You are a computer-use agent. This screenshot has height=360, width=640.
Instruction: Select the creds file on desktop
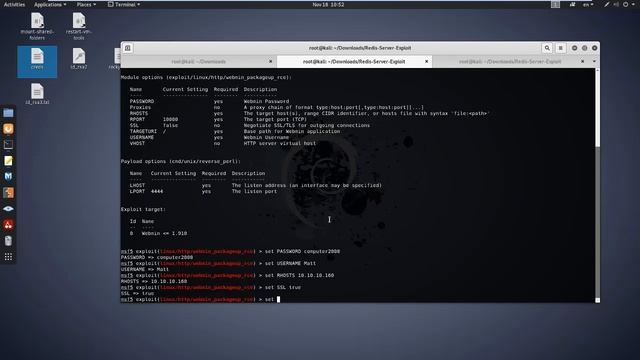tap(37, 61)
